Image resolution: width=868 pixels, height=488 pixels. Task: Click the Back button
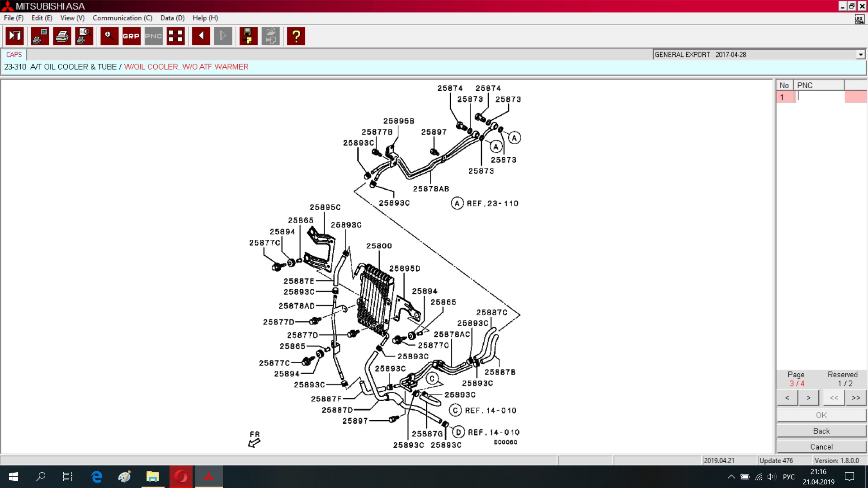coord(821,431)
